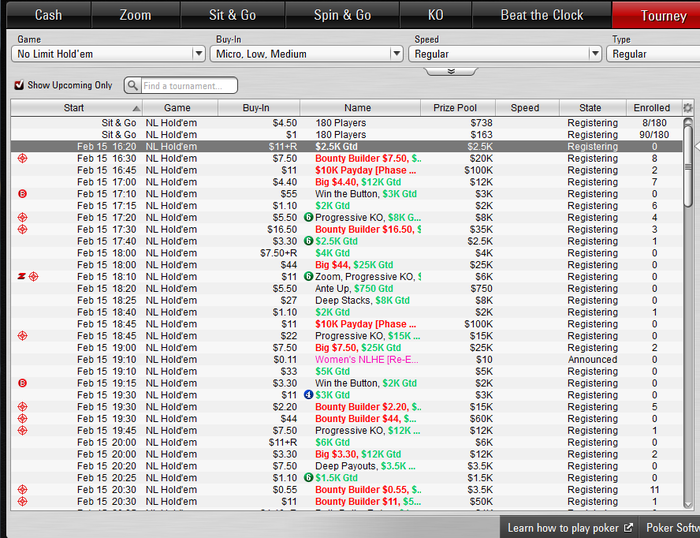This screenshot has height=538, width=700.
Task: Open the Cash games tab
Action: tap(48, 15)
